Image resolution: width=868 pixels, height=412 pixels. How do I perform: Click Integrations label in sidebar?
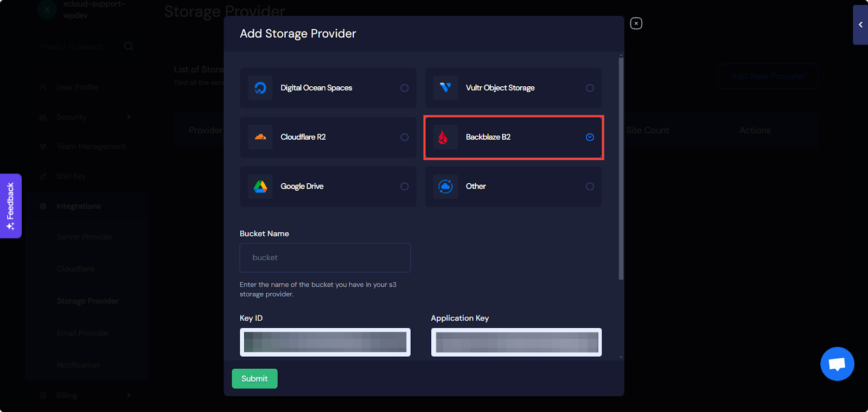pyautogui.click(x=79, y=206)
